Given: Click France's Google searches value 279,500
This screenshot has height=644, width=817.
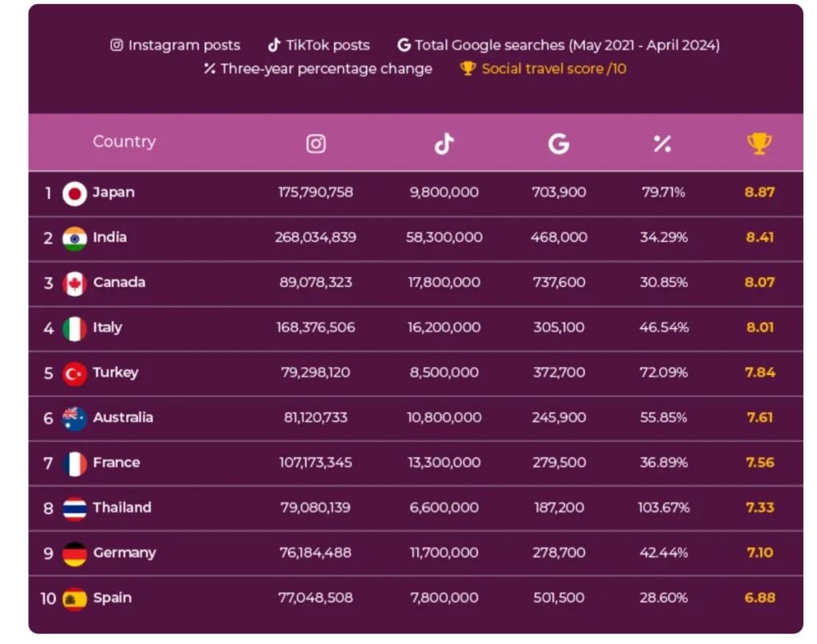Looking at the screenshot, I should pos(558,462).
